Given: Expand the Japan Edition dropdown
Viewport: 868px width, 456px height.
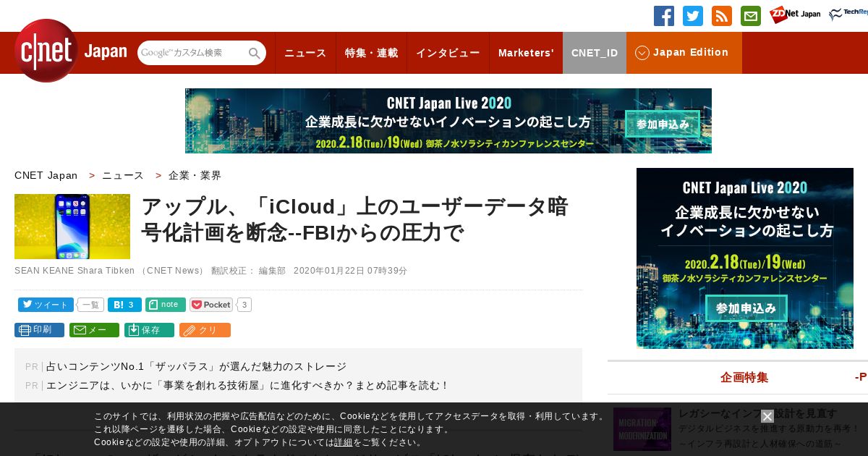Looking at the screenshot, I should pos(684,53).
